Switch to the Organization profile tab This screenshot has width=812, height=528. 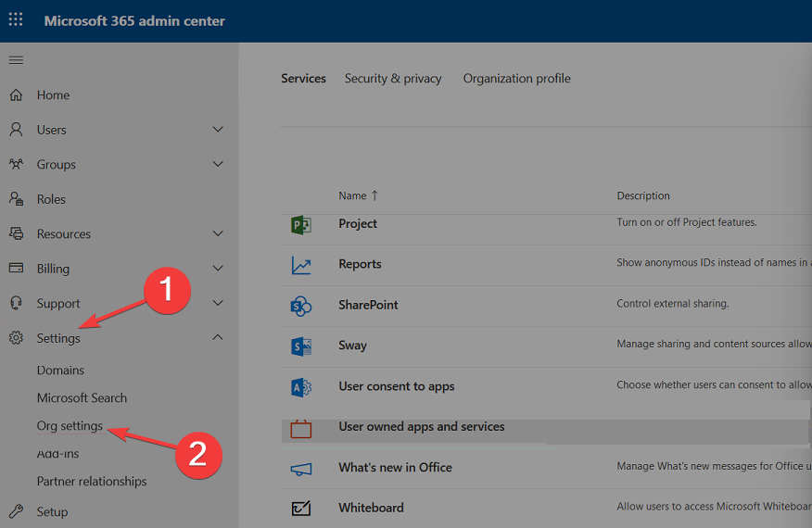(x=517, y=78)
